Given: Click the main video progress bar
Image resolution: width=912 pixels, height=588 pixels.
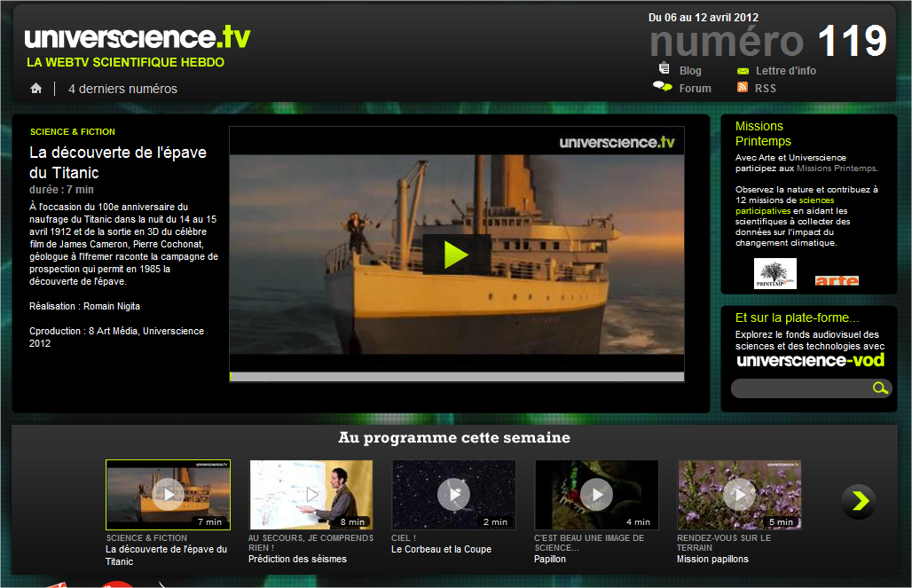Looking at the screenshot, I should (457, 377).
